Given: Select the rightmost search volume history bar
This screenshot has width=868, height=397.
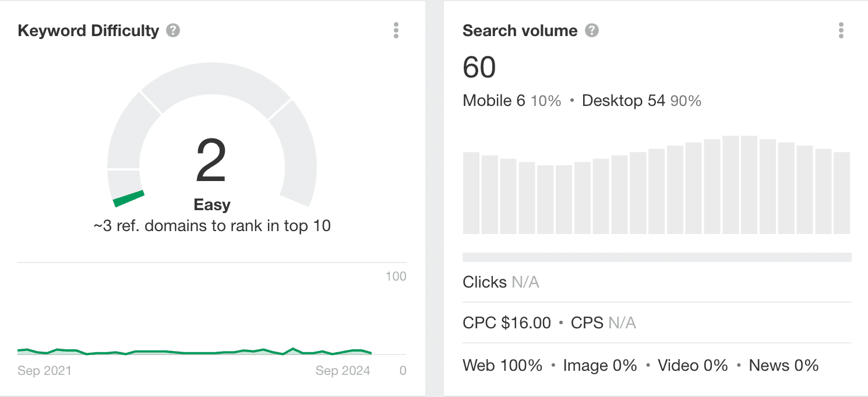Looking at the screenshot, I should (x=842, y=193).
